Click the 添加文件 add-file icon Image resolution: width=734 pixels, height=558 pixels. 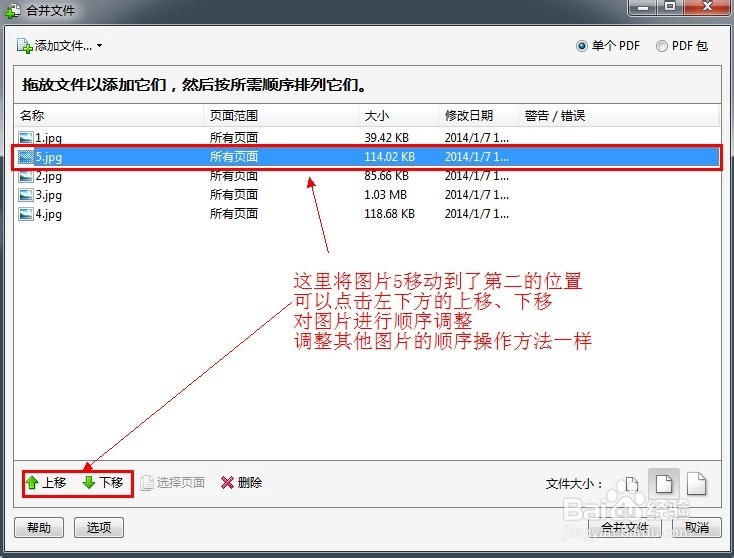(24, 46)
